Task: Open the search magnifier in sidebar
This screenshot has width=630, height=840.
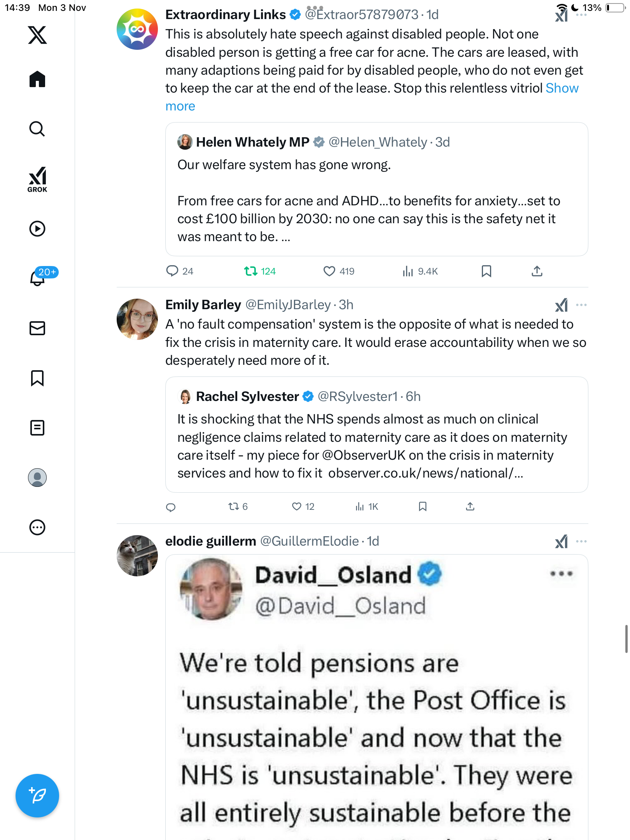Action: click(x=37, y=129)
